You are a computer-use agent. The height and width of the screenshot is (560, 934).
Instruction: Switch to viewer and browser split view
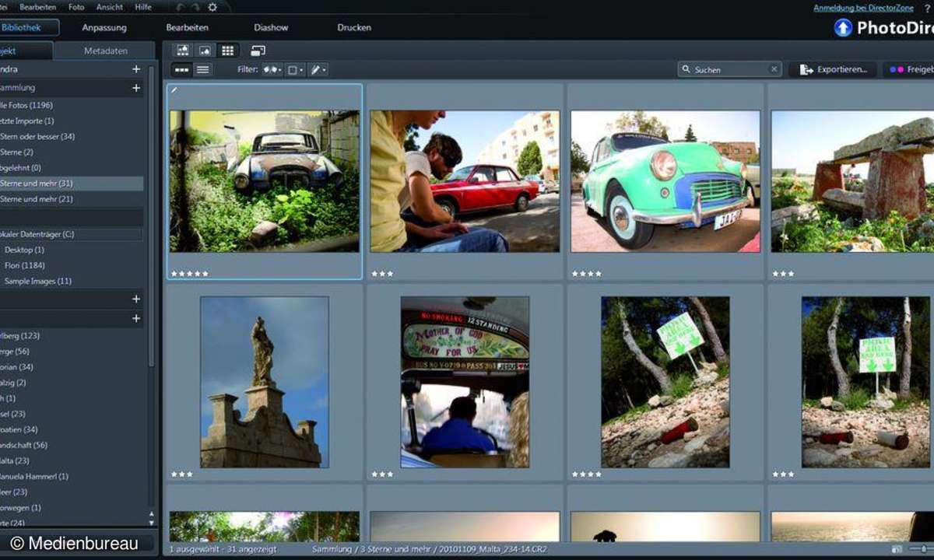183,51
